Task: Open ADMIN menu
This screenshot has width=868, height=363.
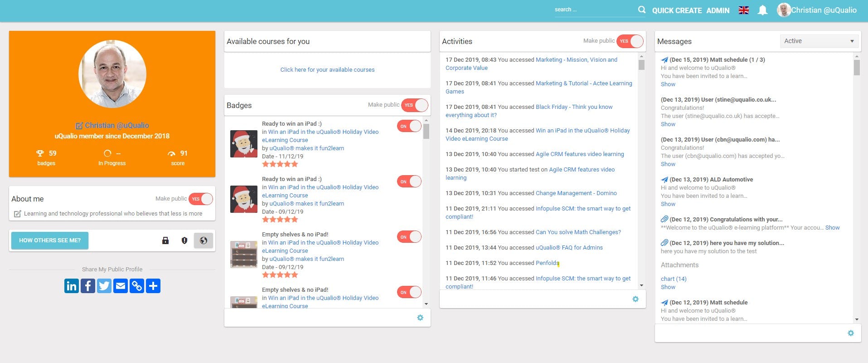Action: [718, 10]
